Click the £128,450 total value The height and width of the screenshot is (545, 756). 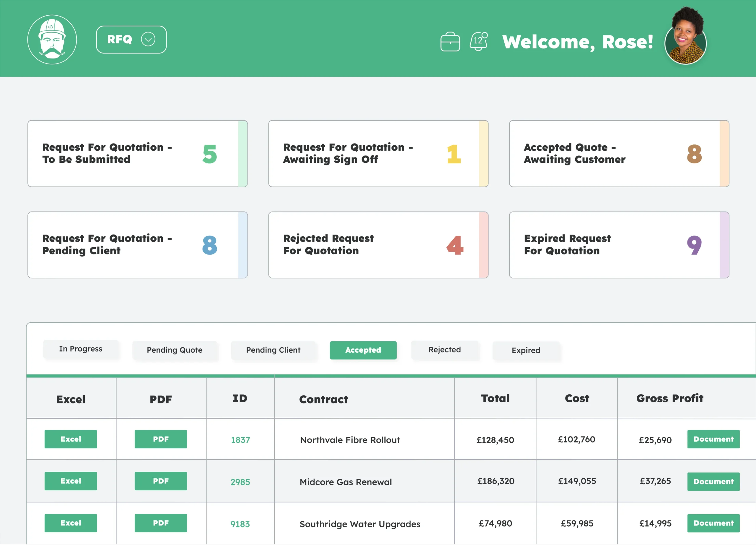click(495, 440)
